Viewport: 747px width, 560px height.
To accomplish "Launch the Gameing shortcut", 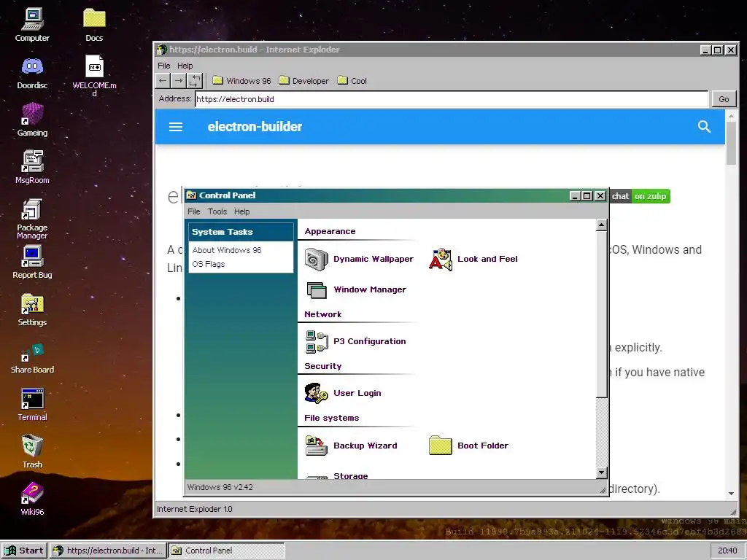I will click(32, 120).
